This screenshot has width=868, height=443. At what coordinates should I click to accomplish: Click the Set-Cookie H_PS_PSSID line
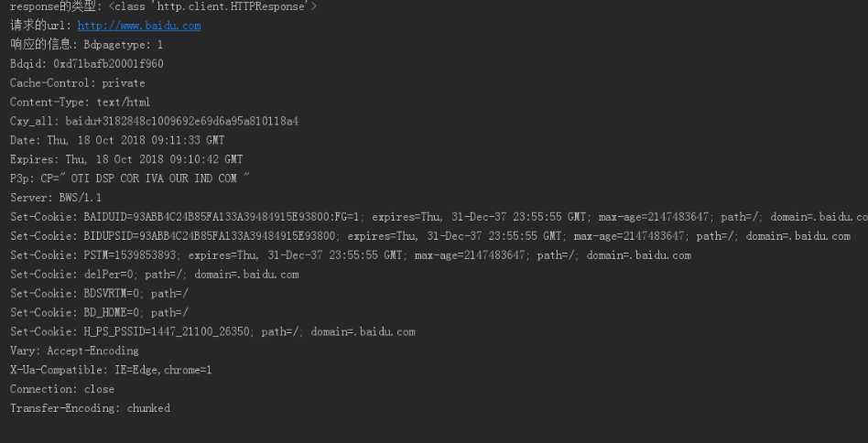pos(212,332)
